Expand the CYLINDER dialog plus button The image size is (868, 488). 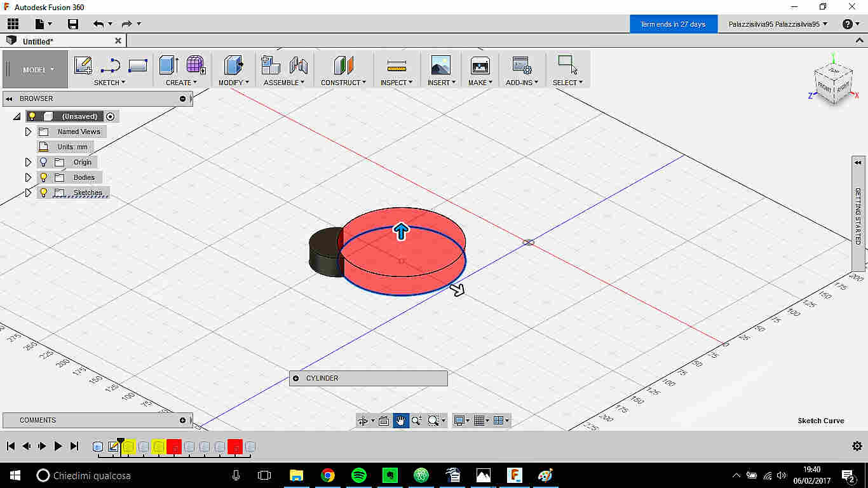coord(295,378)
